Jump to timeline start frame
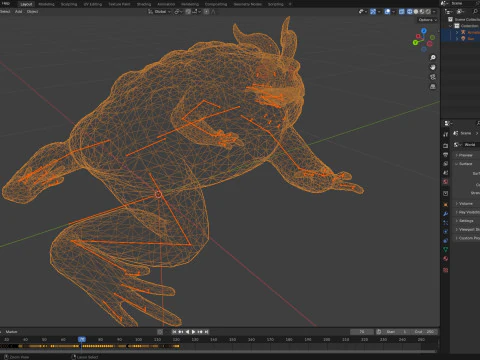480x360 pixels. click(174, 332)
